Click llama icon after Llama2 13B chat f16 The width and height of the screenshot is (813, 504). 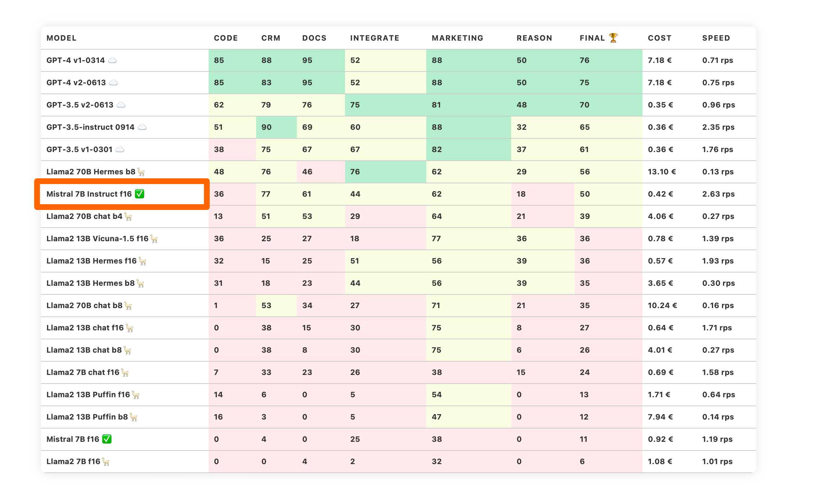(x=130, y=328)
